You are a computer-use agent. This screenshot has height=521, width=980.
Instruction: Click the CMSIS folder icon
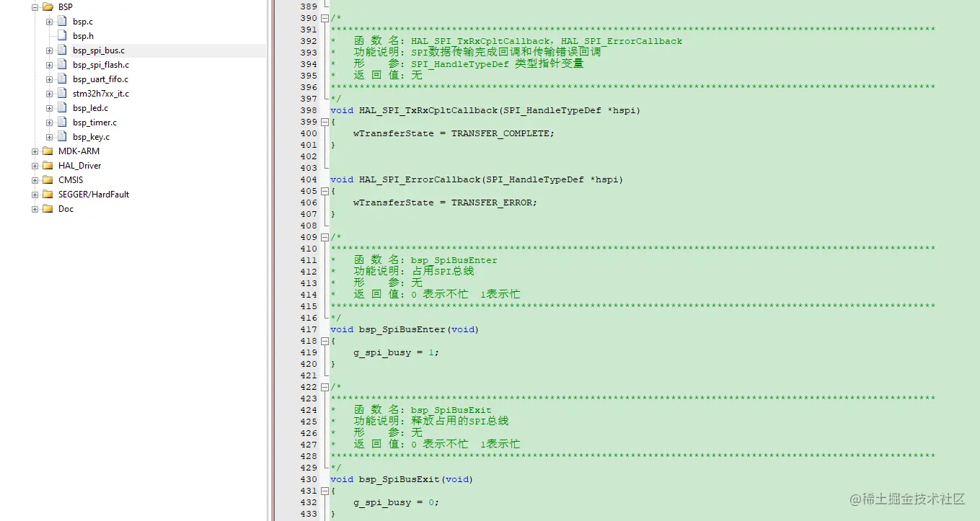(48, 180)
